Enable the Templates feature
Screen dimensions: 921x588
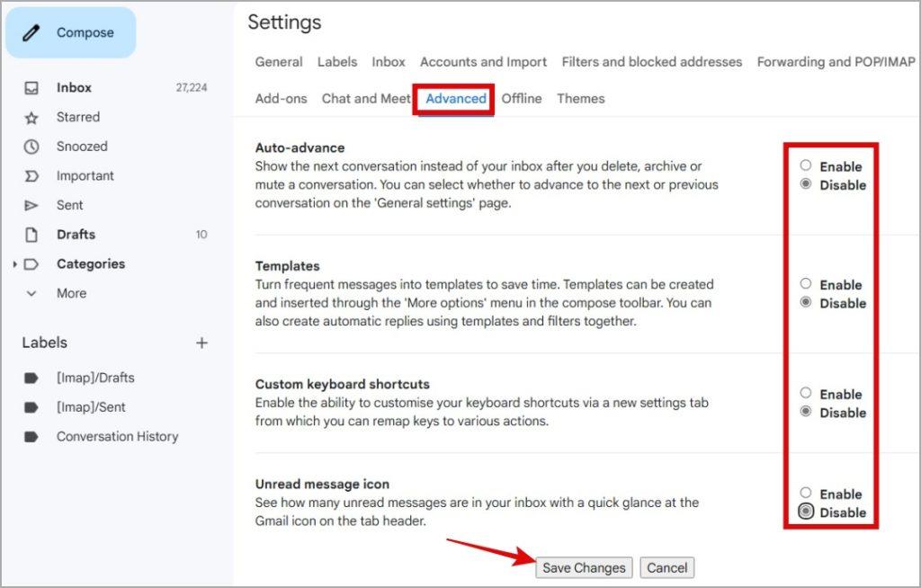point(805,284)
